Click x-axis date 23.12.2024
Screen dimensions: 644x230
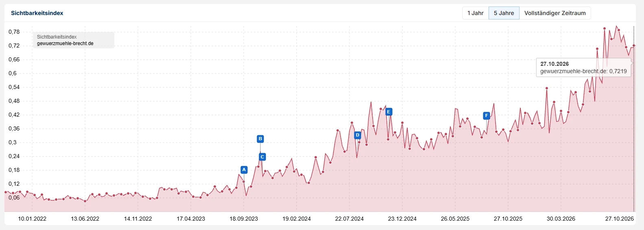[402, 219]
